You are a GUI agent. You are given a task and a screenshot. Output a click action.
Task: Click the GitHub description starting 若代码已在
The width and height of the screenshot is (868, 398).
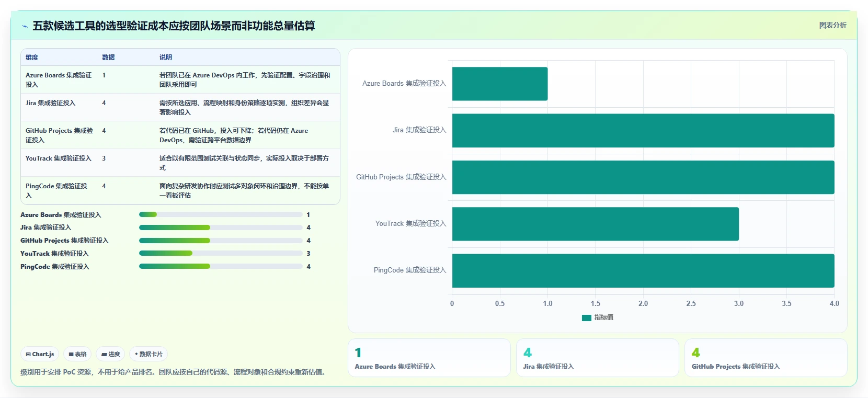coord(234,135)
